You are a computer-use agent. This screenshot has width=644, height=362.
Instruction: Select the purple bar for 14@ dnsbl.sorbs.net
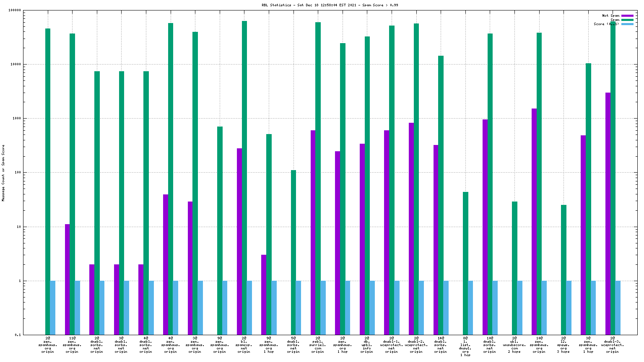pos(436,240)
